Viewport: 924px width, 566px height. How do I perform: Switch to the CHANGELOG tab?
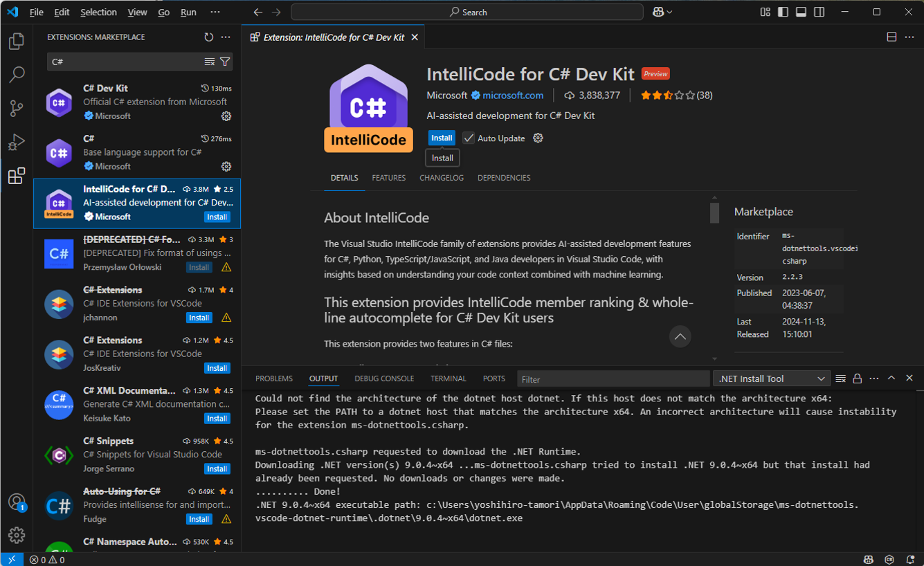pos(442,178)
